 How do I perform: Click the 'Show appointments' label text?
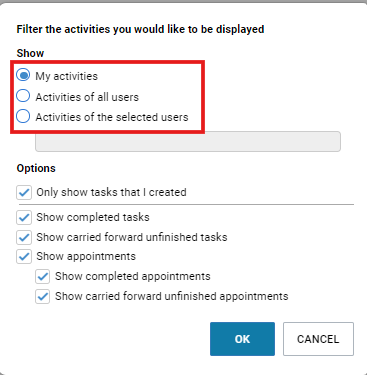(x=86, y=256)
